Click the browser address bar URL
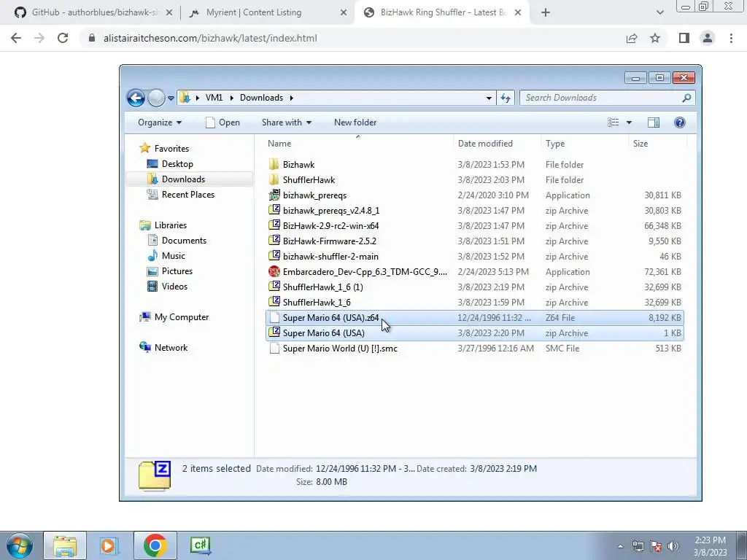 click(210, 38)
